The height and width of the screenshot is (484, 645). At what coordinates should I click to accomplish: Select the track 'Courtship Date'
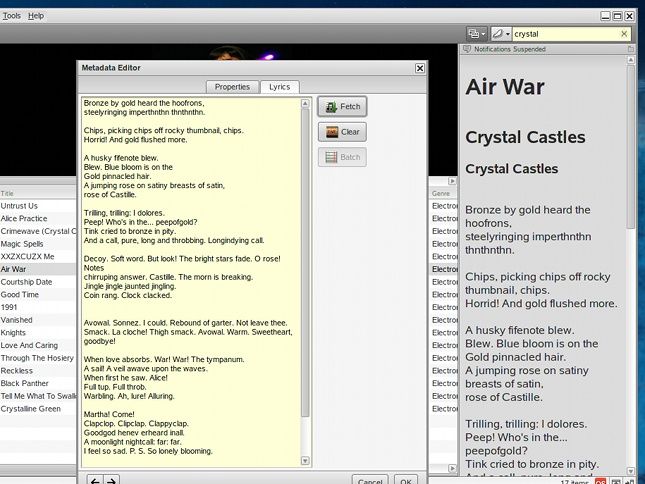point(38,282)
